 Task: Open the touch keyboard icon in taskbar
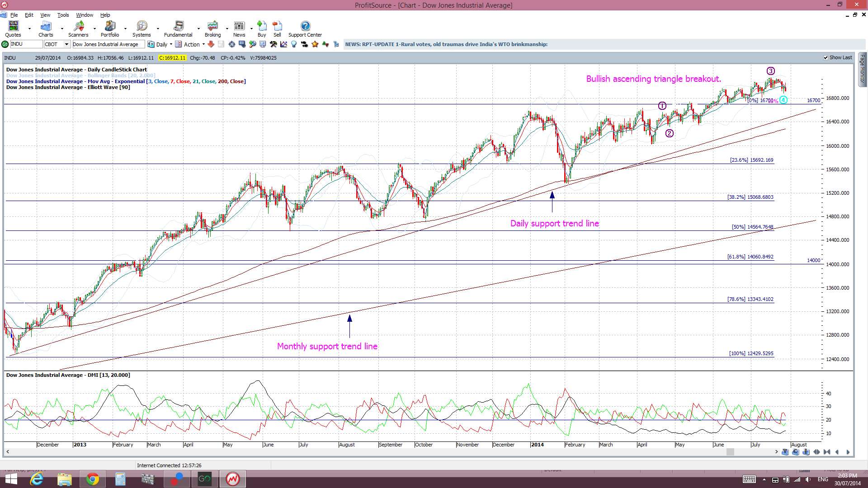click(749, 479)
